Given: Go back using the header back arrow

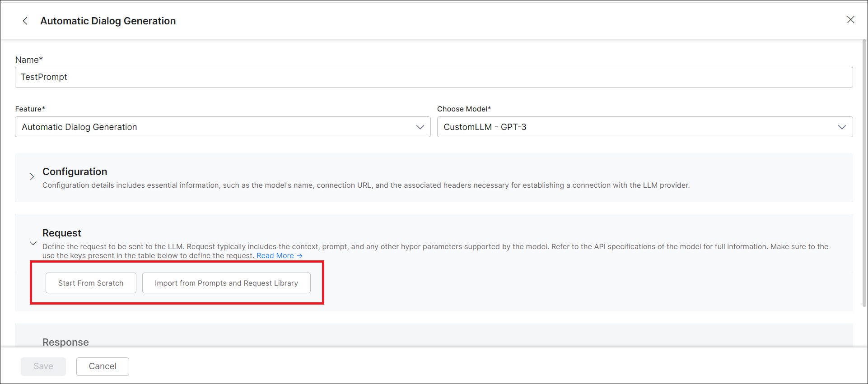Looking at the screenshot, I should tap(25, 21).
